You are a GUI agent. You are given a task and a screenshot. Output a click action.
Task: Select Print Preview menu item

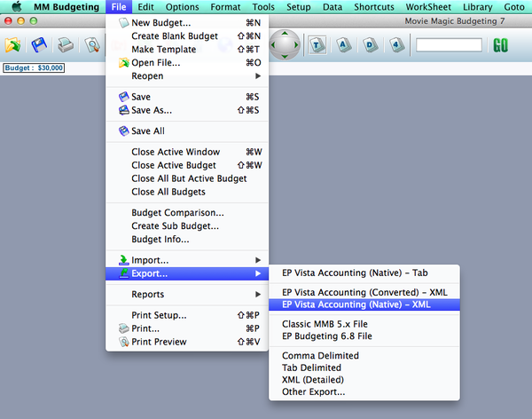click(187, 342)
